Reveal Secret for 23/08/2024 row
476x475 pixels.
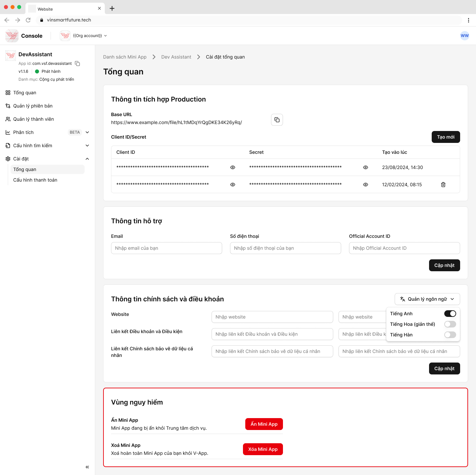click(x=366, y=167)
